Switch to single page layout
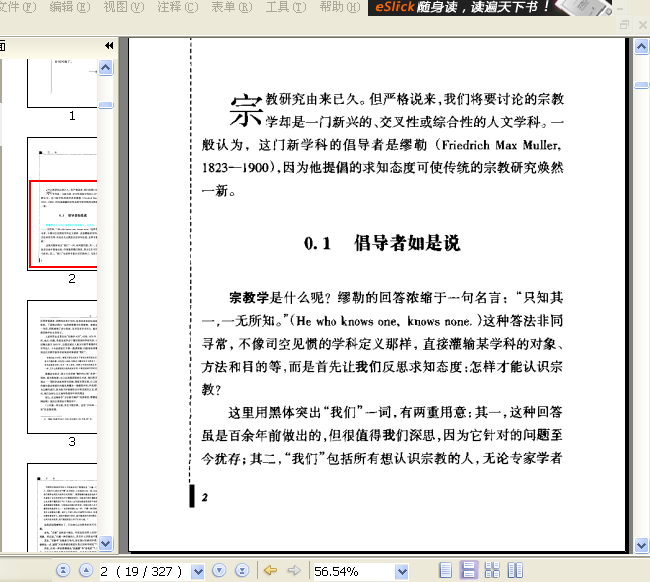Screen dimensions: 650x582 (x=445, y=570)
